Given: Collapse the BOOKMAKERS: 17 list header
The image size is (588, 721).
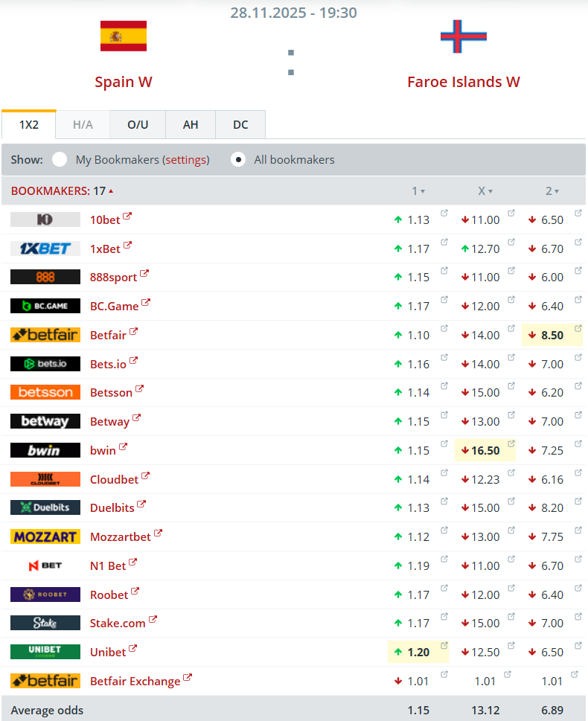Looking at the screenshot, I should (x=63, y=191).
